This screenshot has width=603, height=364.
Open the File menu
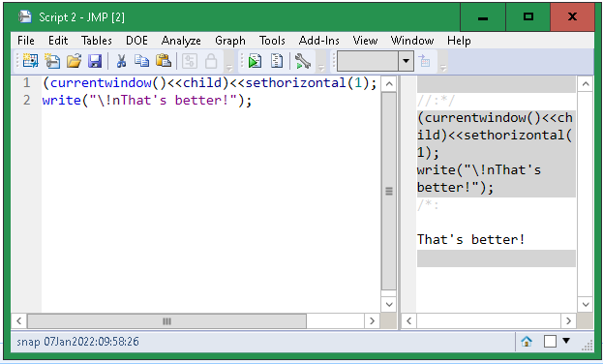tap(26, 41)
